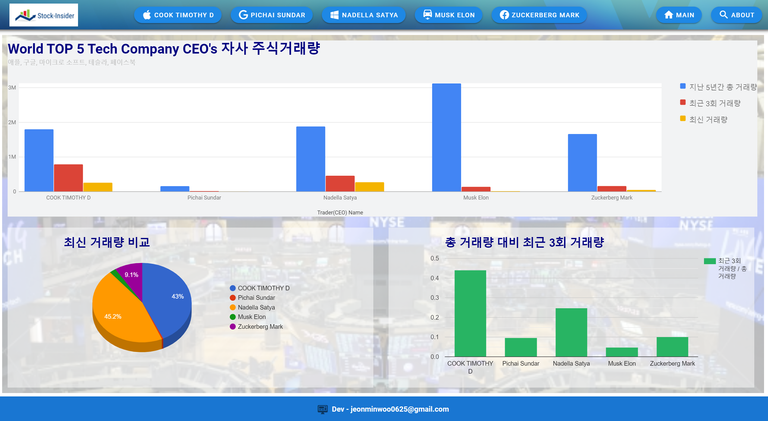The image size is (768, 421).
Task: Click pie legend dot for Musk Elon
Action: [x=233, y=317]
